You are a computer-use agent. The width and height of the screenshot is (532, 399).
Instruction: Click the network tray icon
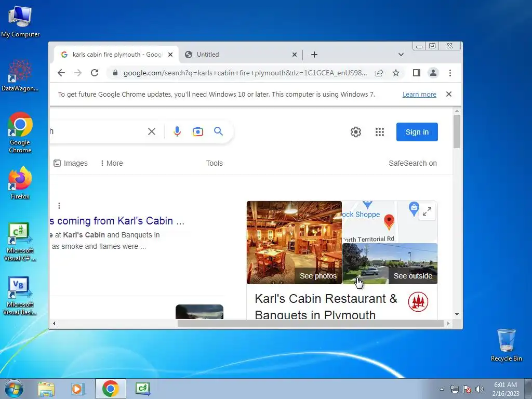454,389
